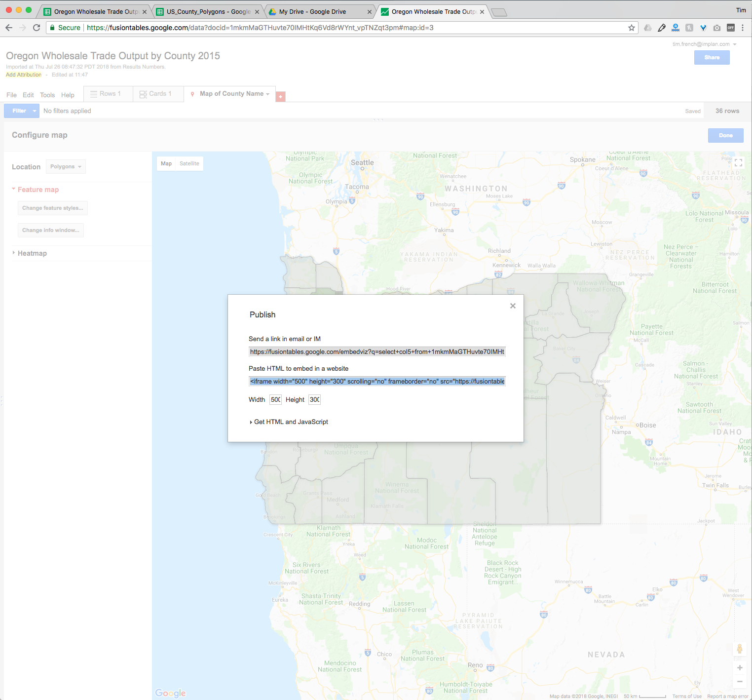
Task: Click the browser address bar URL
Action: [x=260, y=28]
